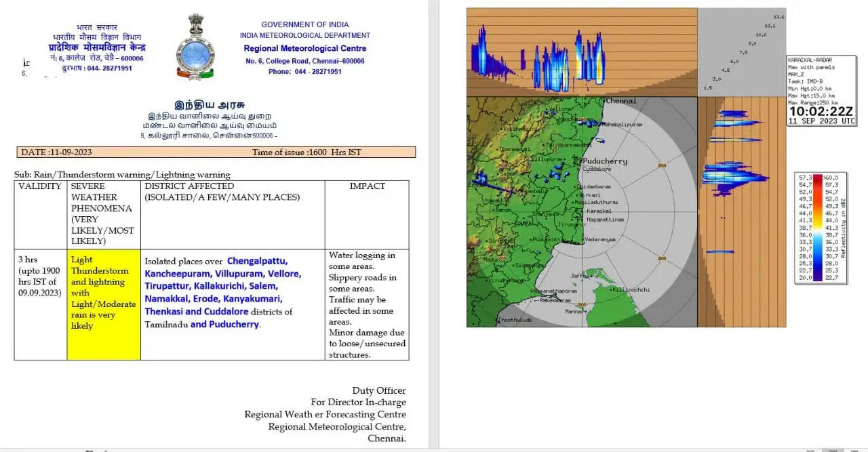
Task: Click the IMPACT column header
Action: [x=367, y=186]
